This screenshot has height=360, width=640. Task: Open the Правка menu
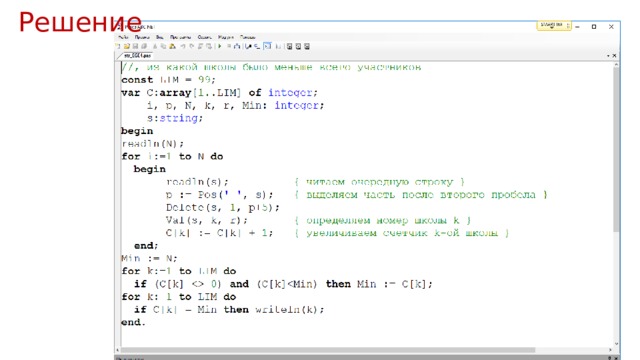(x=142, y=38)
